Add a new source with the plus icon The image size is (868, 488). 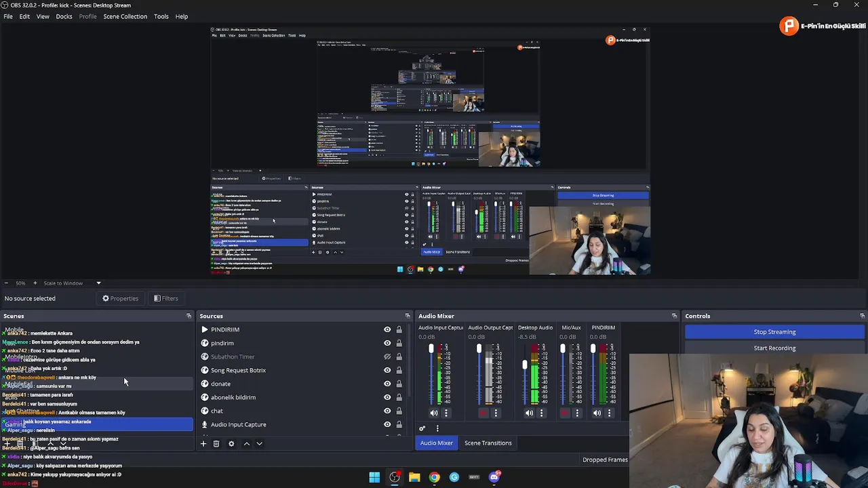pos(203,443)
